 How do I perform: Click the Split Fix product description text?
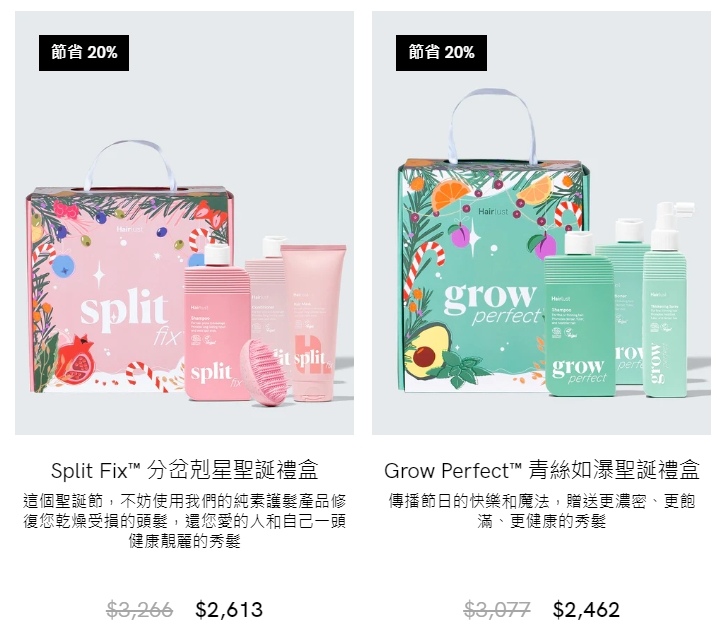[184, 521]
